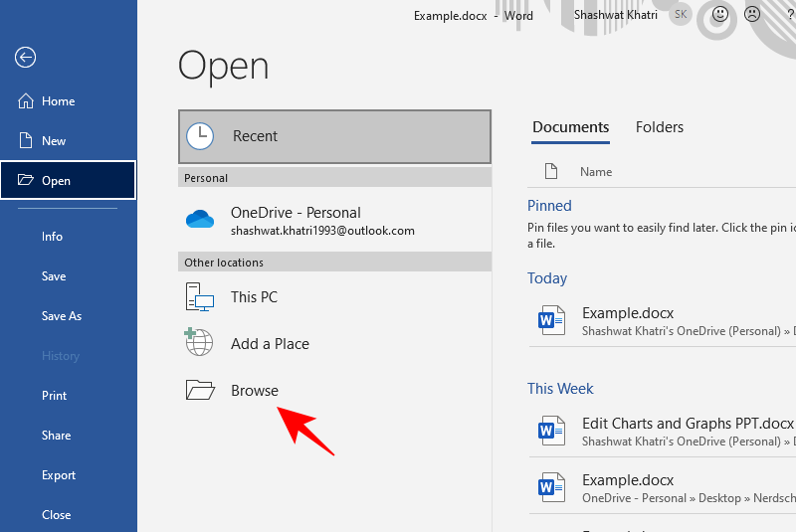This screenshot has height=532, width=796.
Task: Open the Info page
Action: click(x=69, y=237)
